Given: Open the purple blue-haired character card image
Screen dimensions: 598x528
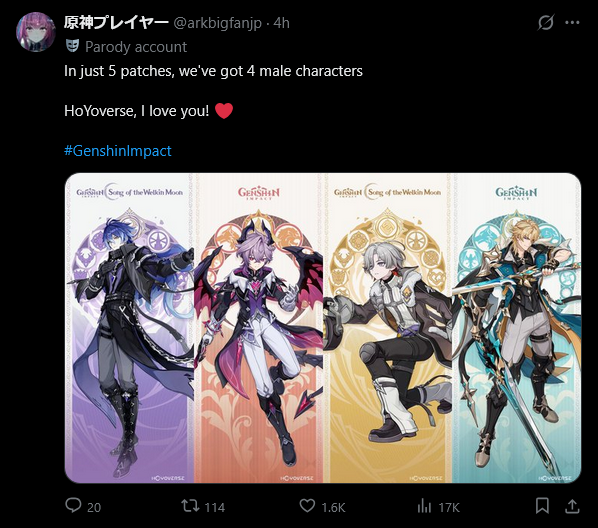Looking at the screenshot, I should (129, 328).
